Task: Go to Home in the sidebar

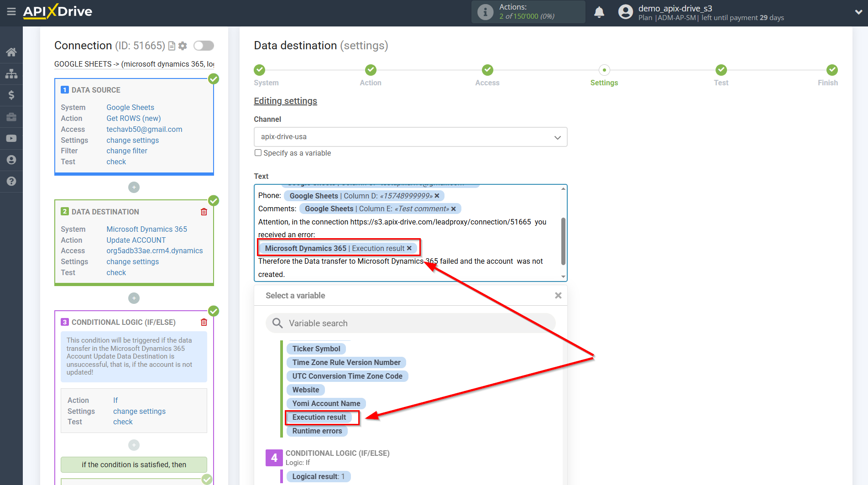Action: coord(11,52)
